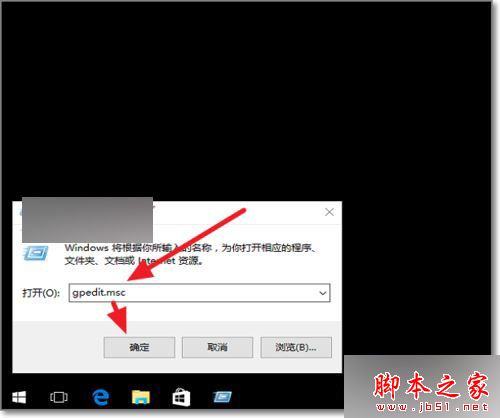Image resolution: width=500 pixels, height=418 pixels.
Task: Click the 'Windows 将根据你所输入的名称' description text
Action: coord(190,254)
